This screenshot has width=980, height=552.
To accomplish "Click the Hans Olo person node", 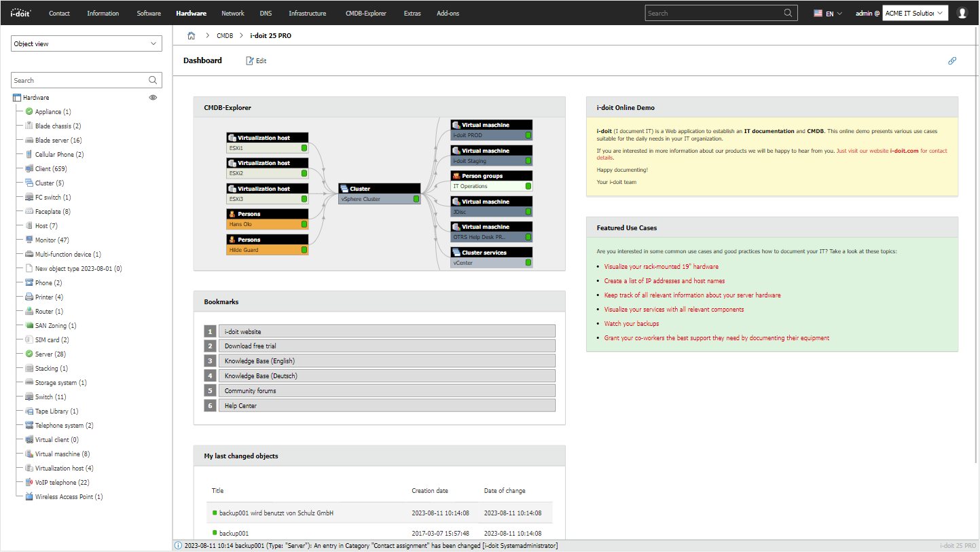I will click(x=268, y=219).
